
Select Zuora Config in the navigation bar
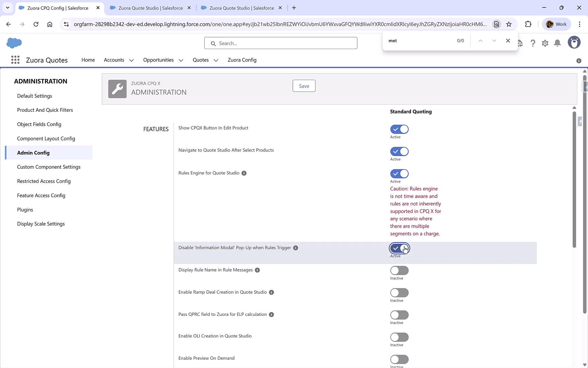point(242,60)
